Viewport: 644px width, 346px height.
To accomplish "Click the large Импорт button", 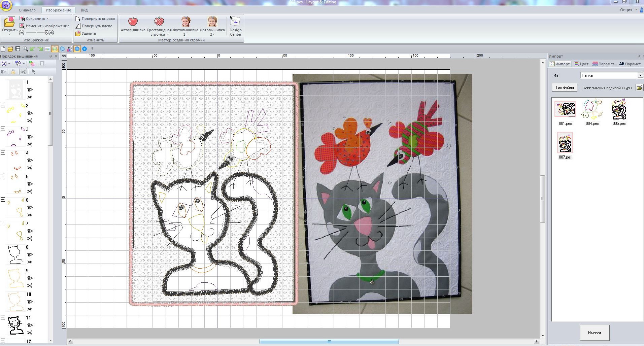I will pyautogui.click(x=595, y=333).
